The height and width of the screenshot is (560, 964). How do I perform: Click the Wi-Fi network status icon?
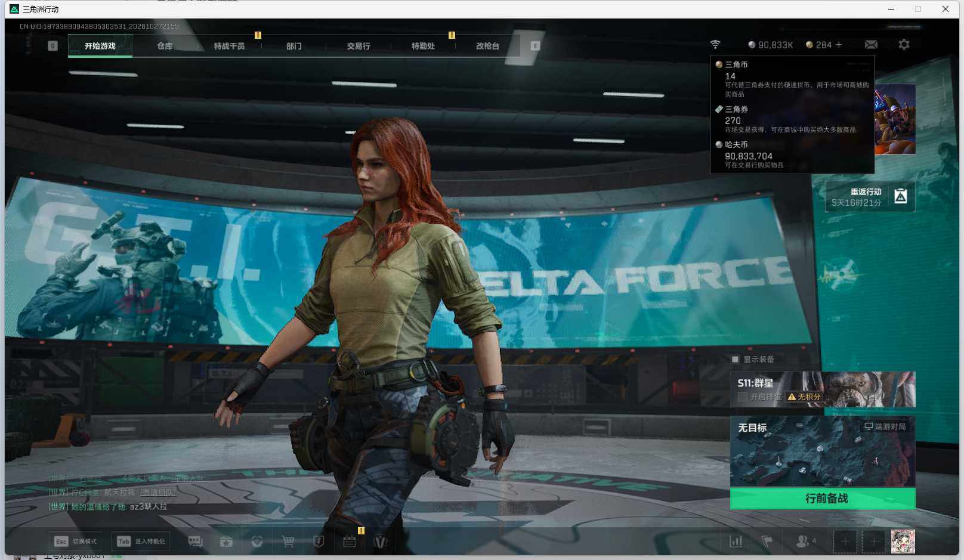[x=715, y=45]
